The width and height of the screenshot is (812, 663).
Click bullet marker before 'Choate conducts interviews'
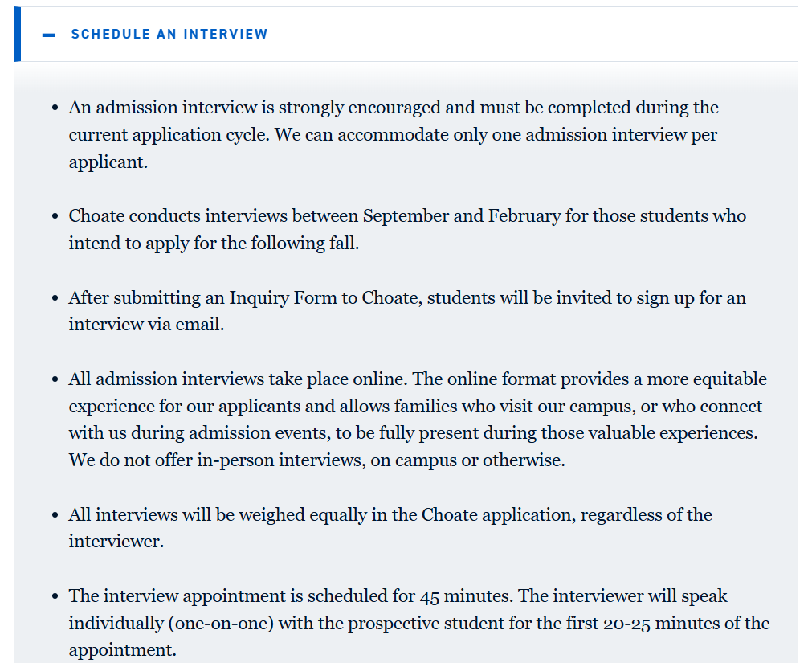pyautogui.click(x=55, y=216)
